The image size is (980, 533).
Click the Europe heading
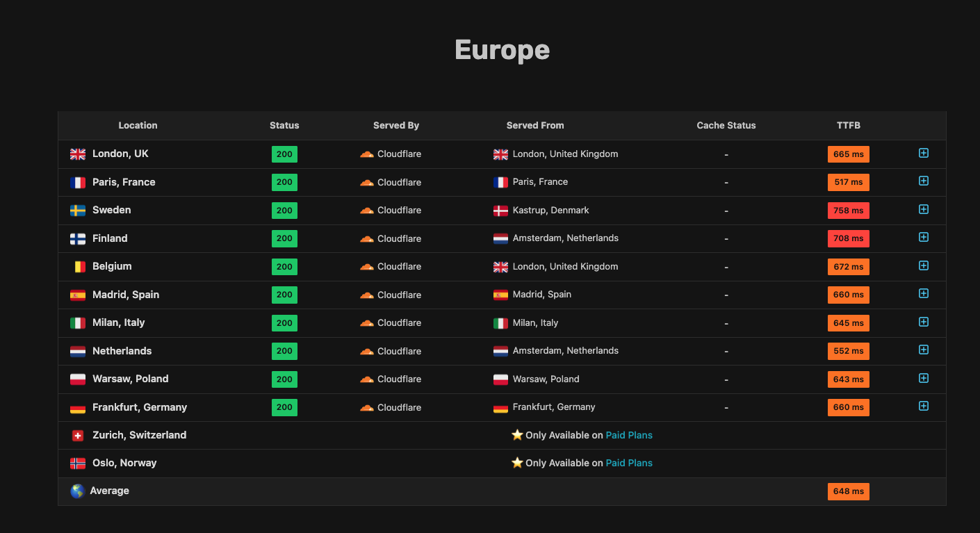(502, 50)
